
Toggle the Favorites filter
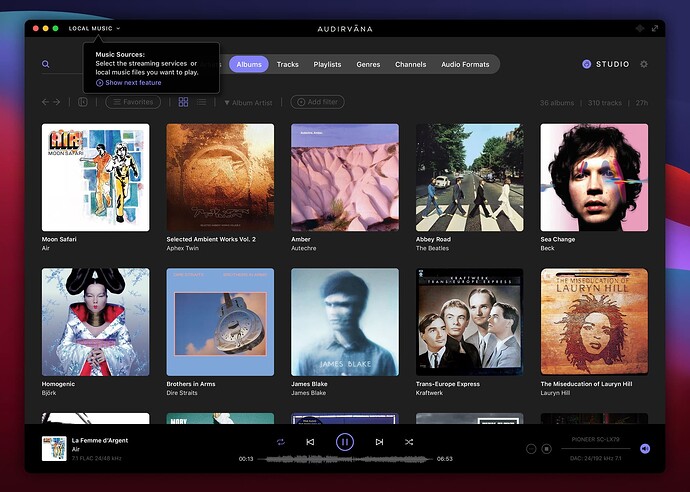[133, 102]
